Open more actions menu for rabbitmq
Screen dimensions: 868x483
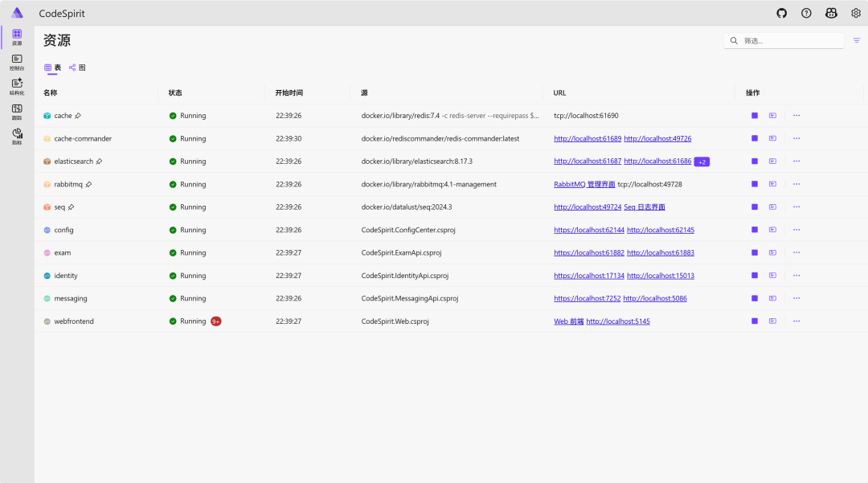796,184
